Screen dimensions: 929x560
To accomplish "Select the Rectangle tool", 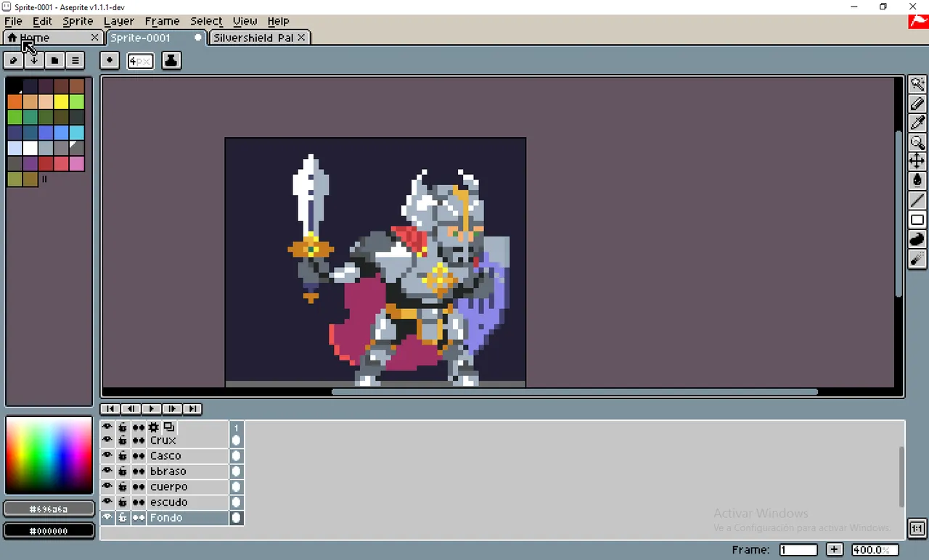I will point(917,220).
